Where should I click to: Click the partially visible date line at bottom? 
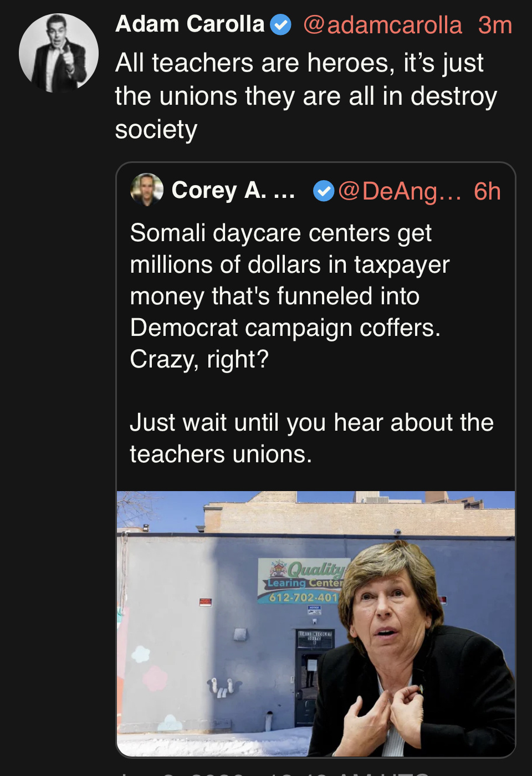coord(277,773)
